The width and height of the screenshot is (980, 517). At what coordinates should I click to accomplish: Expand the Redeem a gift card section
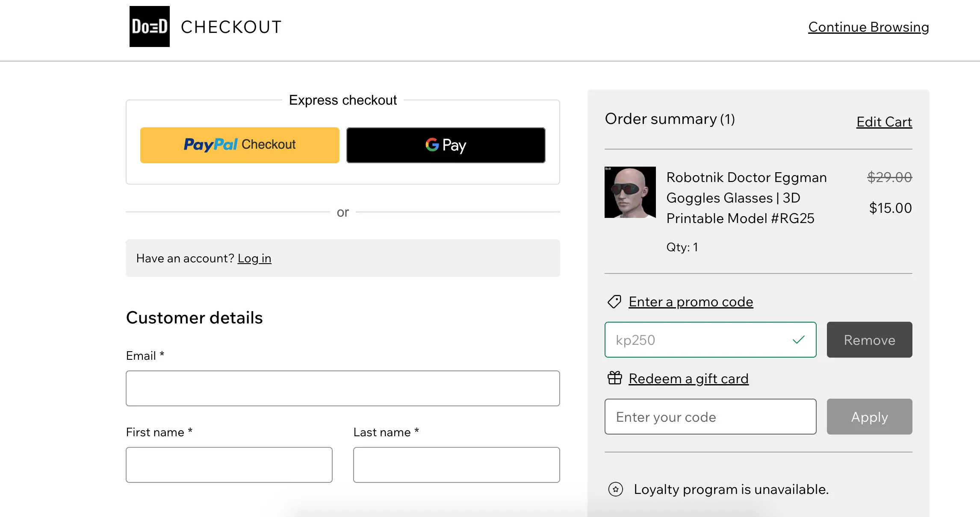[688, 379]
